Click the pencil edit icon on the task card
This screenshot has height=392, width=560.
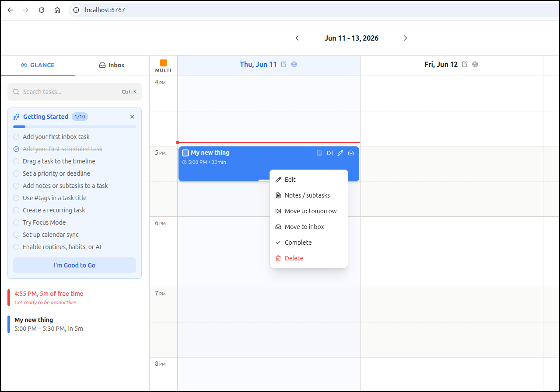coord(340,153)
